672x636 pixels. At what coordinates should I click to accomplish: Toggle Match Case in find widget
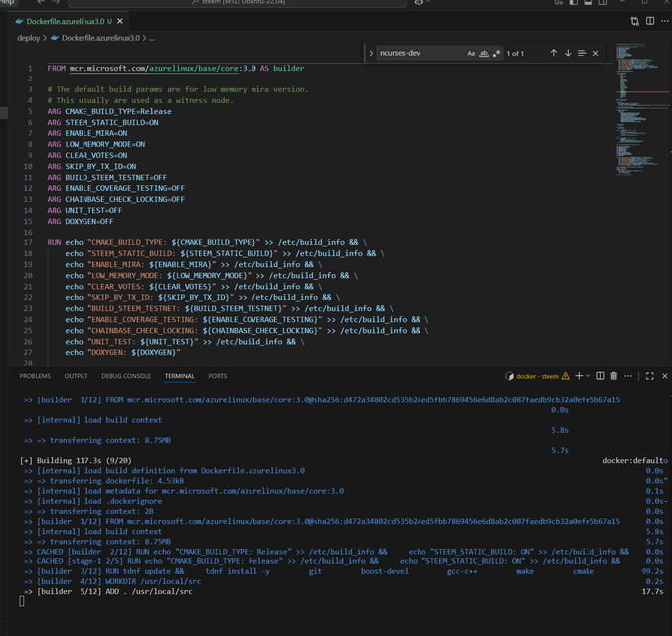click(x=471, y=53)
